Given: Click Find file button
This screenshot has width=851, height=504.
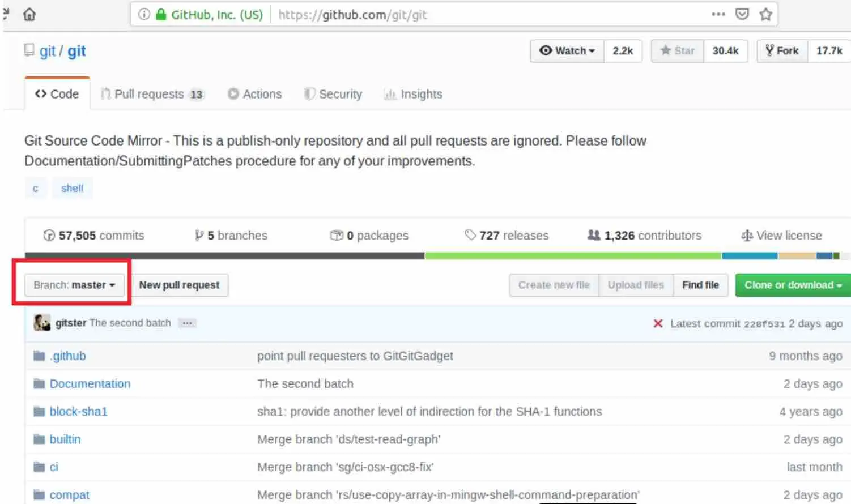Looking at the screenshot, I should [700, 285].
